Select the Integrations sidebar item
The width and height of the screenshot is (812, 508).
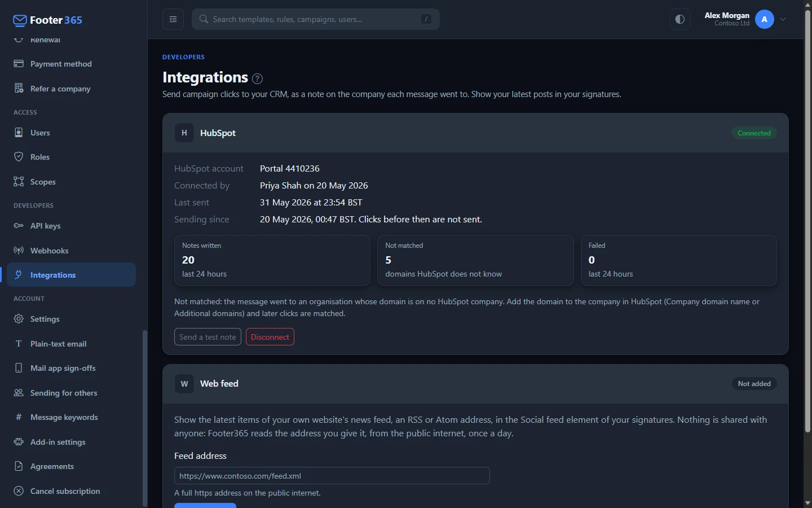72,275
